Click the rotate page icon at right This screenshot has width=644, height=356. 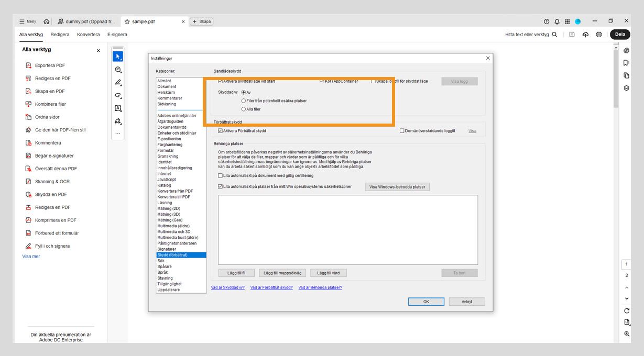coord(627,311)
